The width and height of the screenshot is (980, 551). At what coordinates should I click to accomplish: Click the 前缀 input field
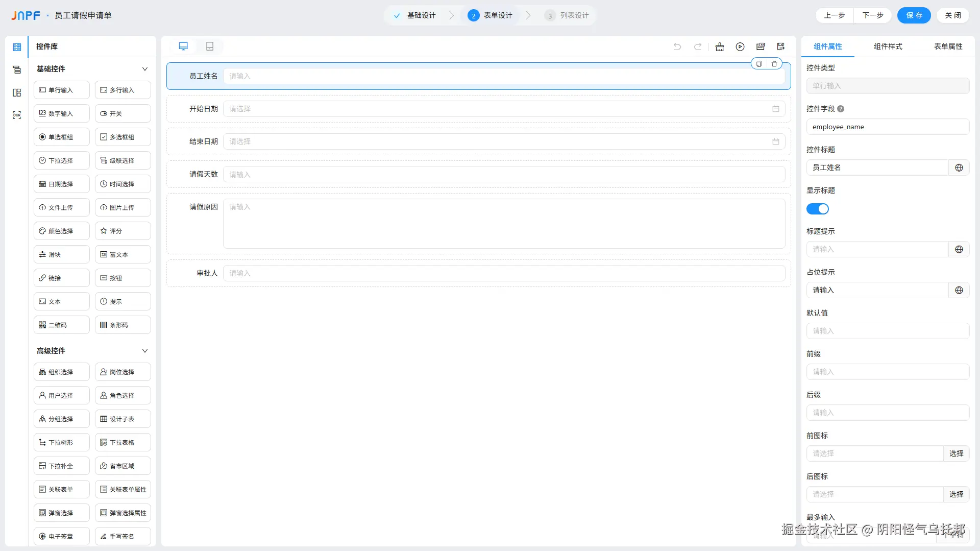coord(888,372)
